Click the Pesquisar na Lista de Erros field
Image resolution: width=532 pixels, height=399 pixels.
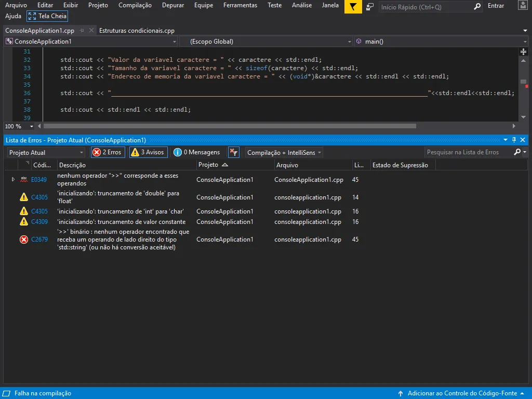tap(468, 152)
